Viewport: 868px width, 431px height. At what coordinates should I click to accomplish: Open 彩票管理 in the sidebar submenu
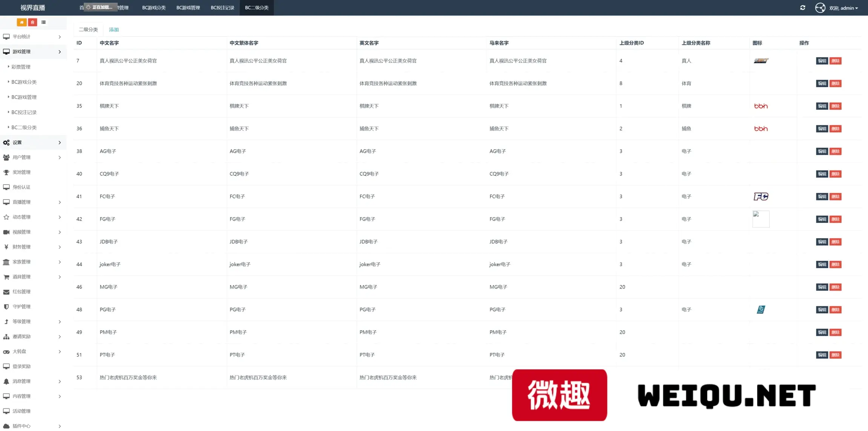pos(21,67)
